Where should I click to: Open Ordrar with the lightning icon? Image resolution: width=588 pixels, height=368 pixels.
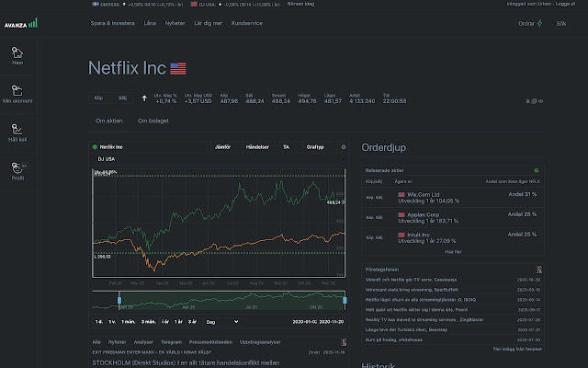point(530,23)
